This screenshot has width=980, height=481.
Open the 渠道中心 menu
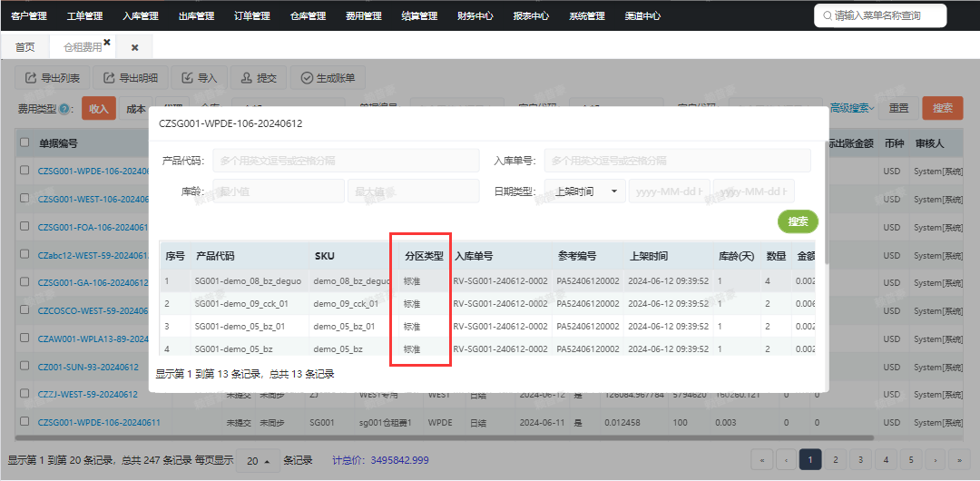[x=642, y=15]
